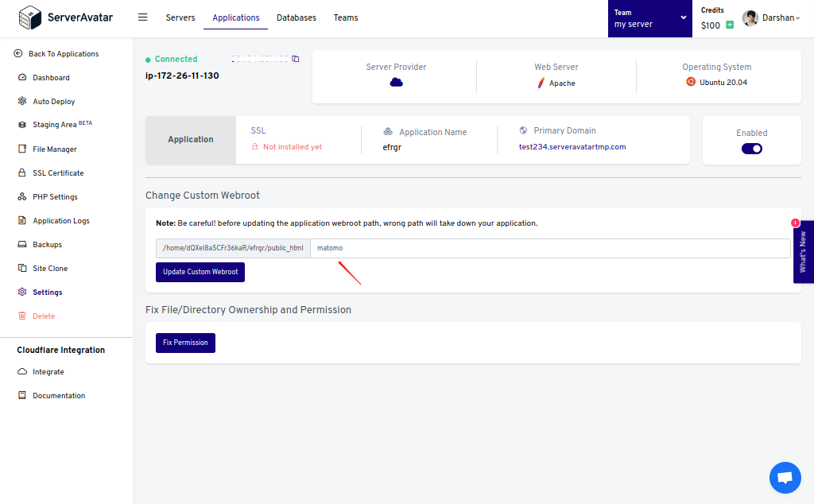The width and height of the screenshot is (814, 504).
Task: Open Dashboard in sidebar
Action: [x=51, y=78]
